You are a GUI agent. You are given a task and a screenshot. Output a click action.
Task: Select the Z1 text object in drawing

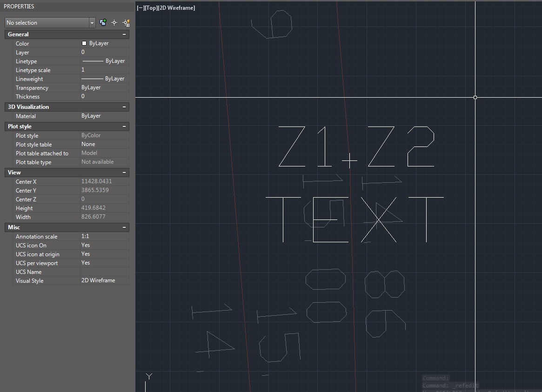point(306,146)
